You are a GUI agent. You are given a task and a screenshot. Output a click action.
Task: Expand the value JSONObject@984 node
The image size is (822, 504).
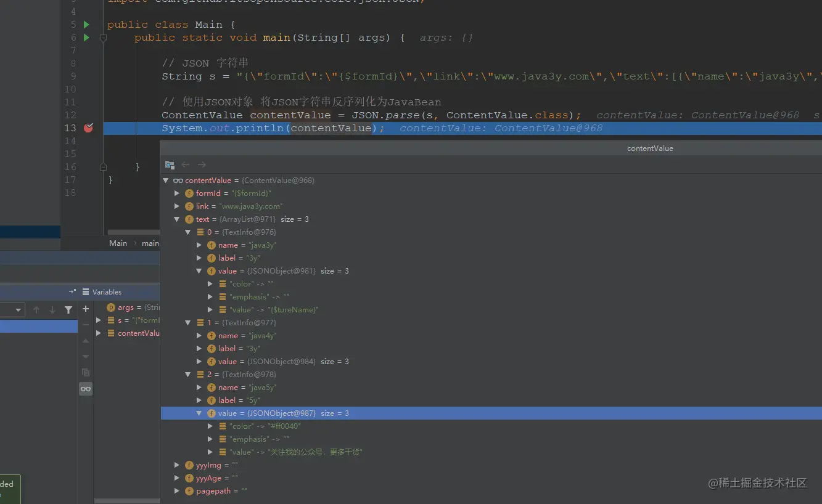pyautogui.click(x=199, y=362)
